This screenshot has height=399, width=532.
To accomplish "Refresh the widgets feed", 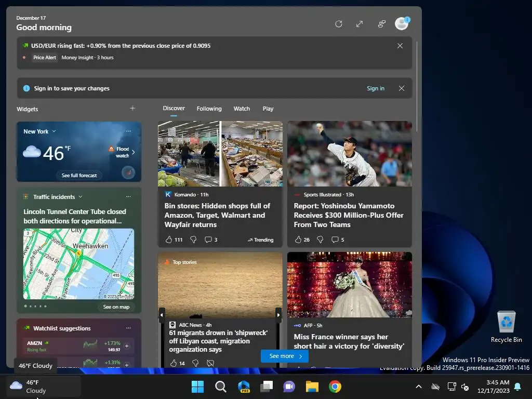I will (x=339, y=24).
